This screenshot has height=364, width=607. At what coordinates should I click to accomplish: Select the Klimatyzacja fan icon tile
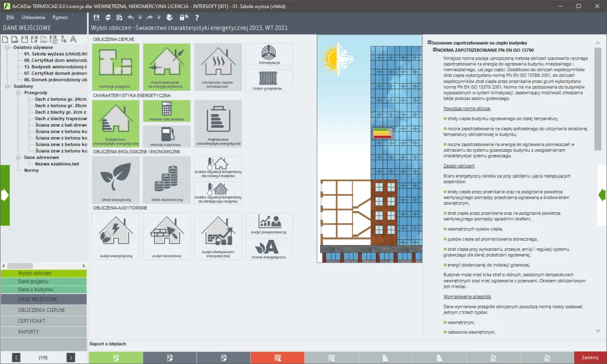pyautogui.click(x=269, y=54)
